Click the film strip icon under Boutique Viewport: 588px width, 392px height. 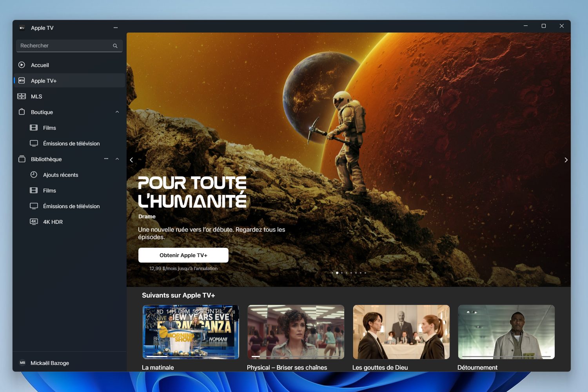34,127
